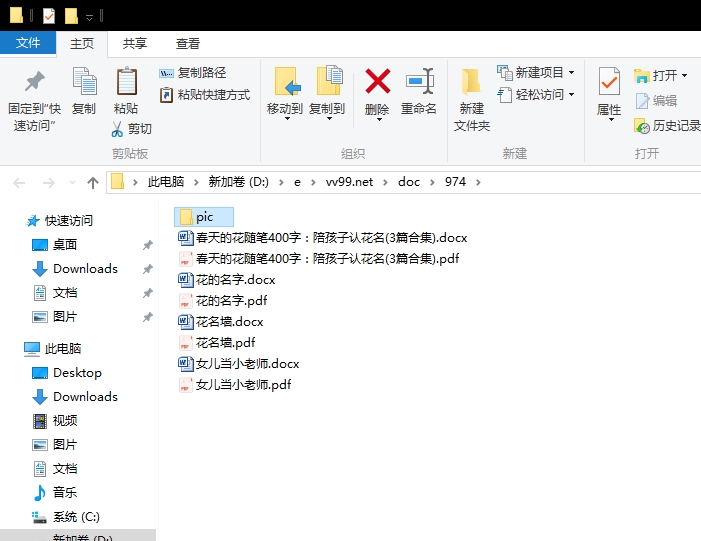Click the Pin to Quick access icon

pos(35,81)
